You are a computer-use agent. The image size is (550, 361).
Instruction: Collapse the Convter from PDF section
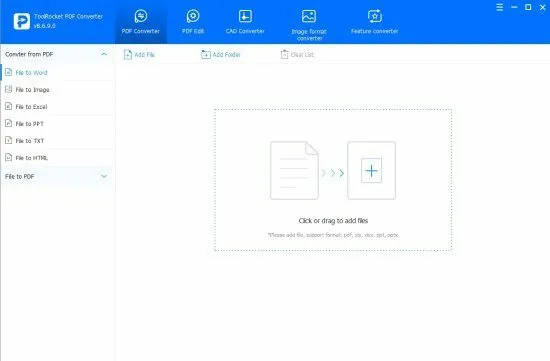pos(104,54)
